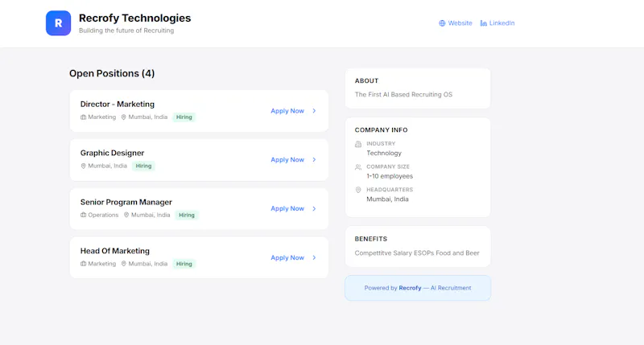Open the Graphic Designer job title

112,153
